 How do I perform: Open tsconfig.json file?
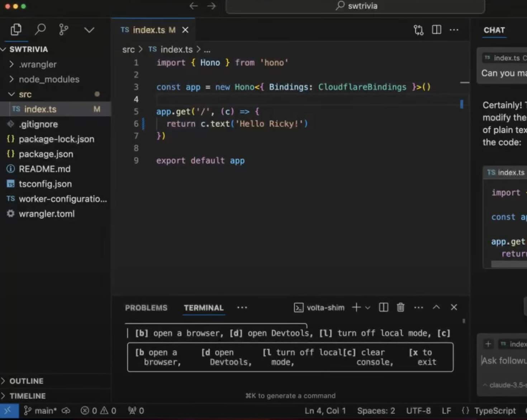point(45,184)
